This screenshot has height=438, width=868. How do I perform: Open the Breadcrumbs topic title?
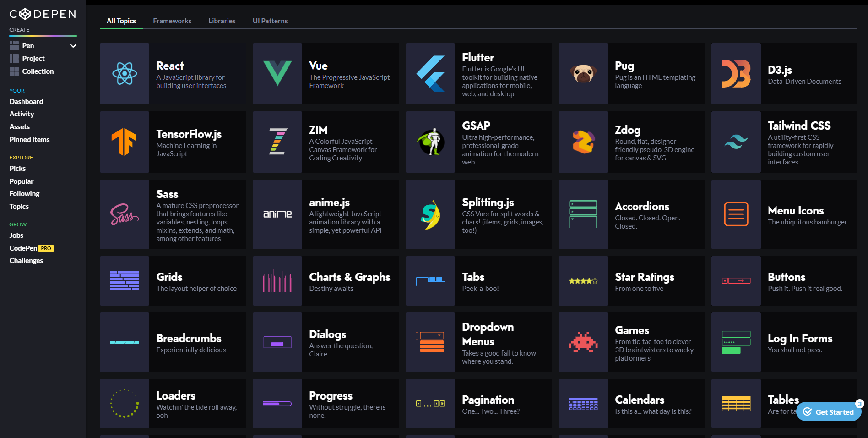pyautogui.click(x=189, y=339)
